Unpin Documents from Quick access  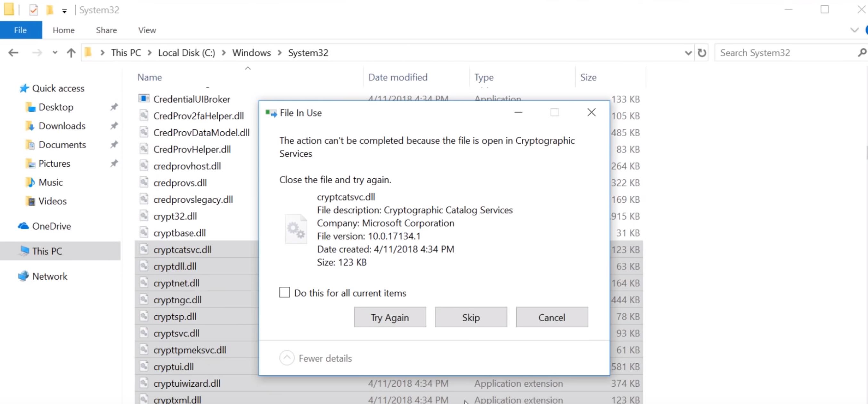point(114,144)
